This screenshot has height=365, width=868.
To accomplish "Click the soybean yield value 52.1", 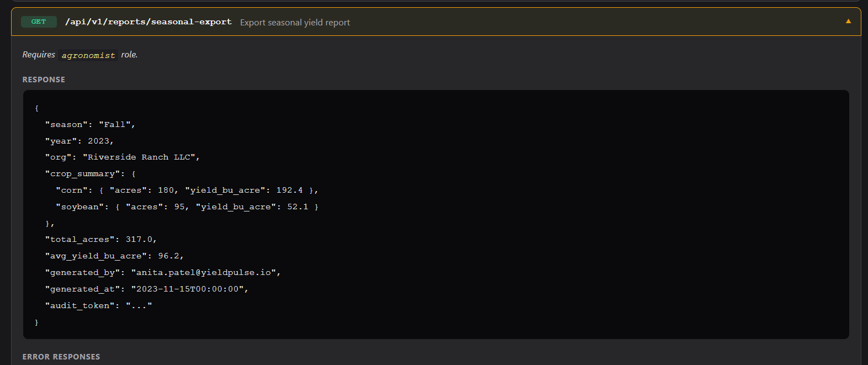I will click(x=298, y=207).
